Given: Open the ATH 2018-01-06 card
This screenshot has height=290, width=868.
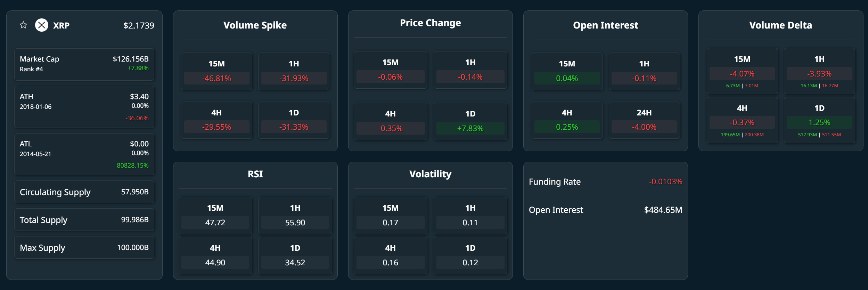Looking at the screenshot, I should (x=84, y=107).
